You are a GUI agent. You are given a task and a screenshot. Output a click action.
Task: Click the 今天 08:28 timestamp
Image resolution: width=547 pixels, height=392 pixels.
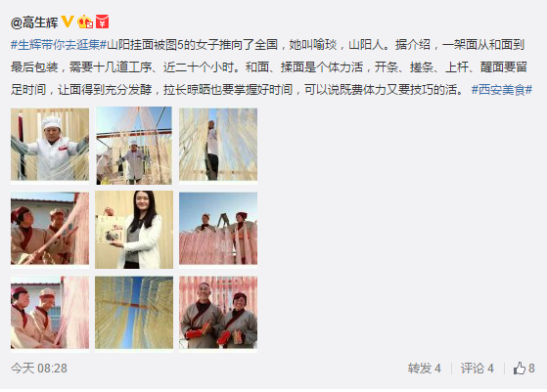(x=39, y=368)
